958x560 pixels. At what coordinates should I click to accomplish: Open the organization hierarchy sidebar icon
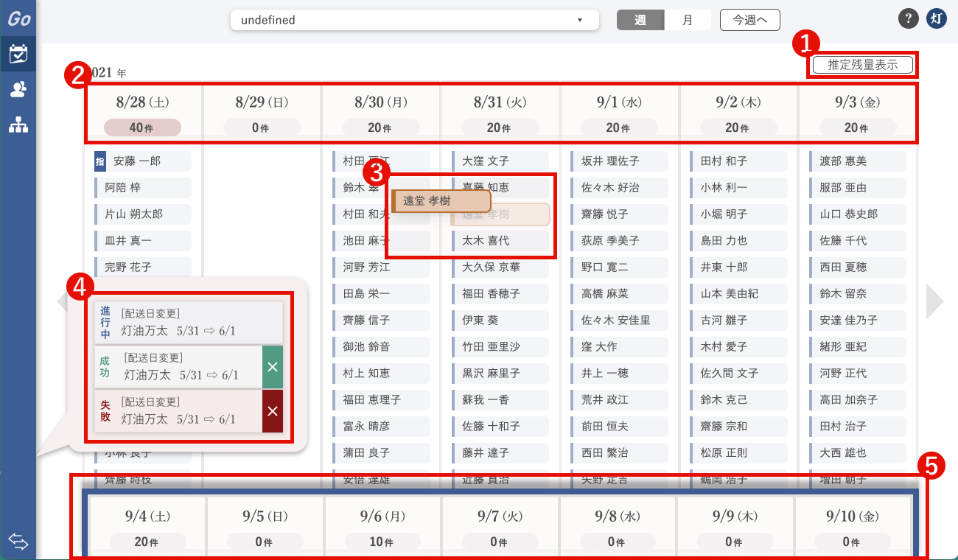point(18,125)
